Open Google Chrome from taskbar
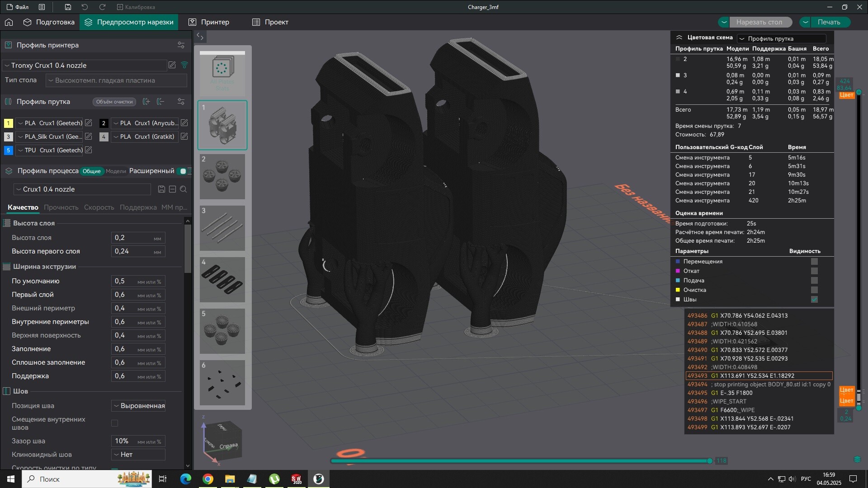The width and height of the screenshot is (868, 488). (208, 479)
